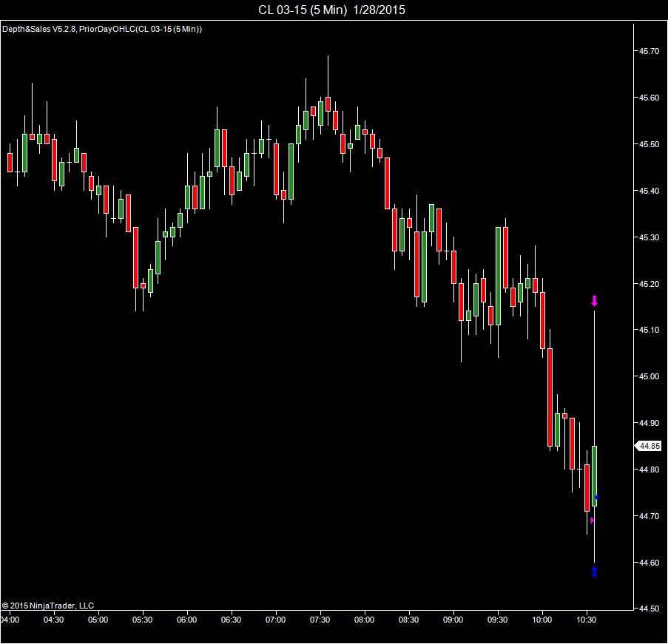Click the 10:00 time axis label
Image resolution: width=668 pixels, height=644 pixels.
pyautogui.click(x=542, y=620)
